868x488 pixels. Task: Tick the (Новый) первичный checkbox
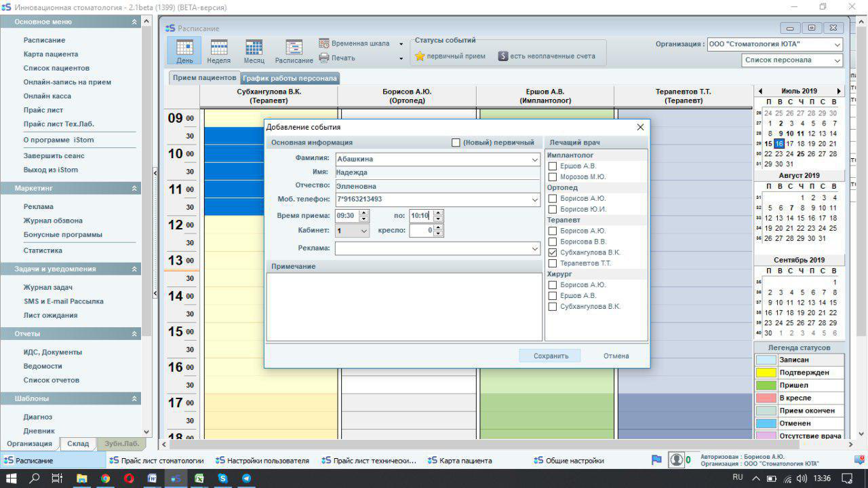tap(456, 143)
